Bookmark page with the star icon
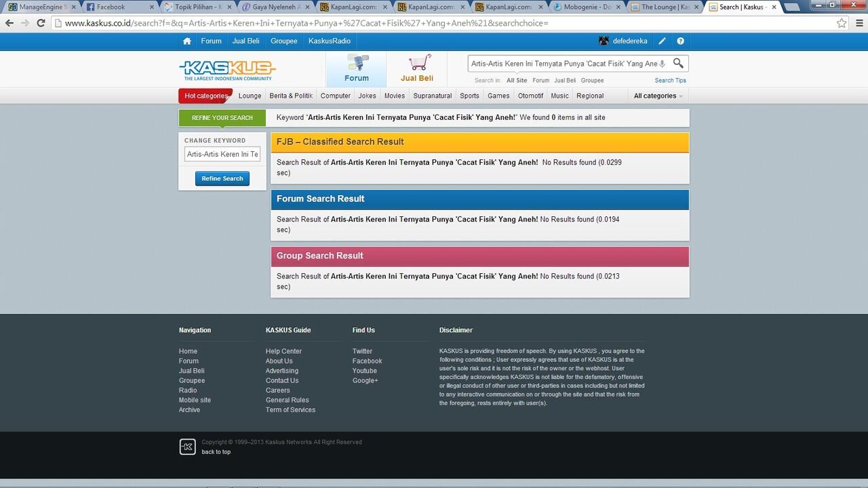 tap(842, 23)
